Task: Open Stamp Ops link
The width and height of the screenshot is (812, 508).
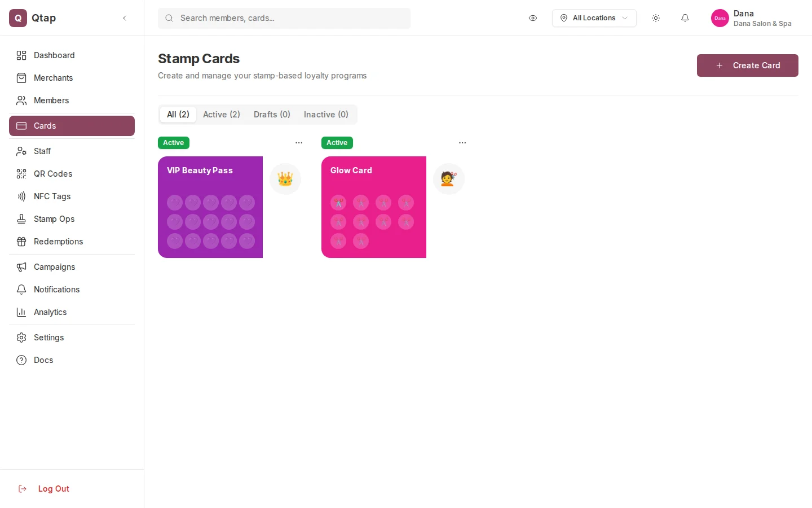Action: [72, 219]
